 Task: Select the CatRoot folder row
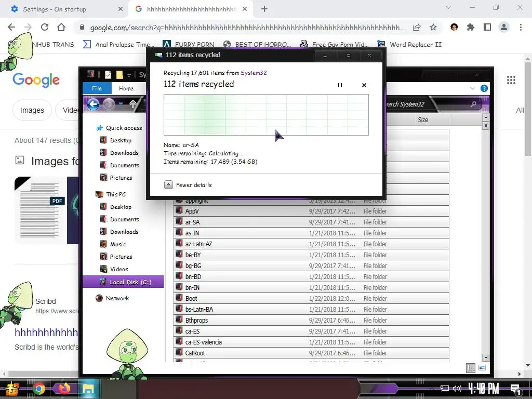[x=311, y=353]
